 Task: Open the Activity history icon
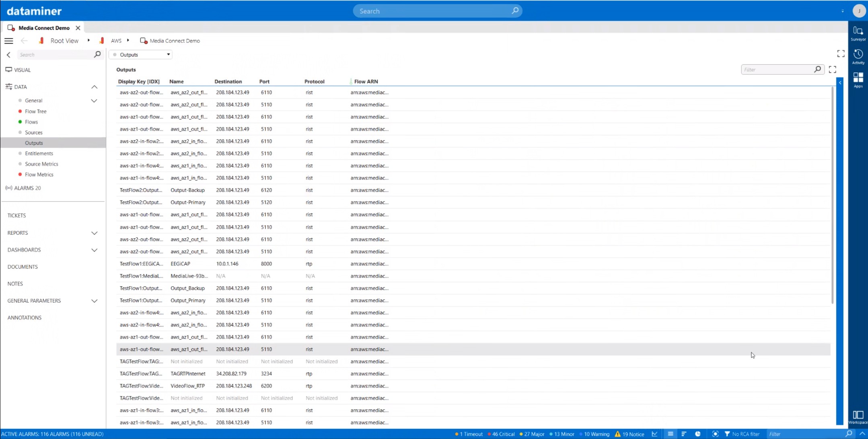[x=858, y=54]
